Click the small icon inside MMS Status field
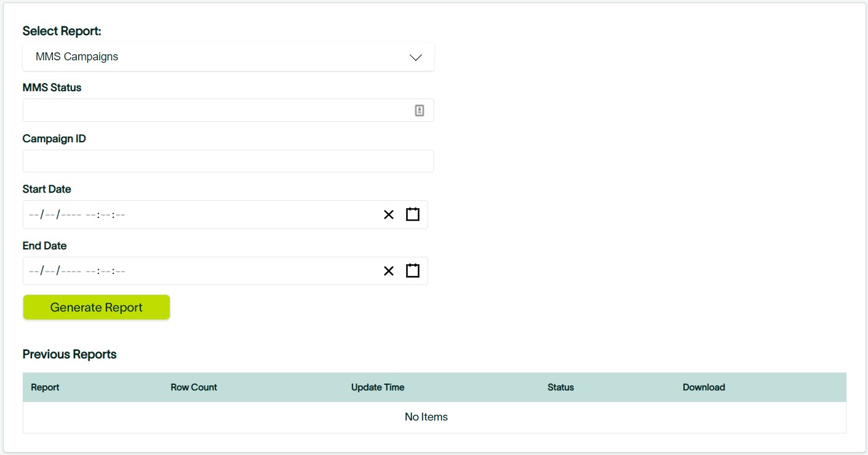 pos(420,110)
